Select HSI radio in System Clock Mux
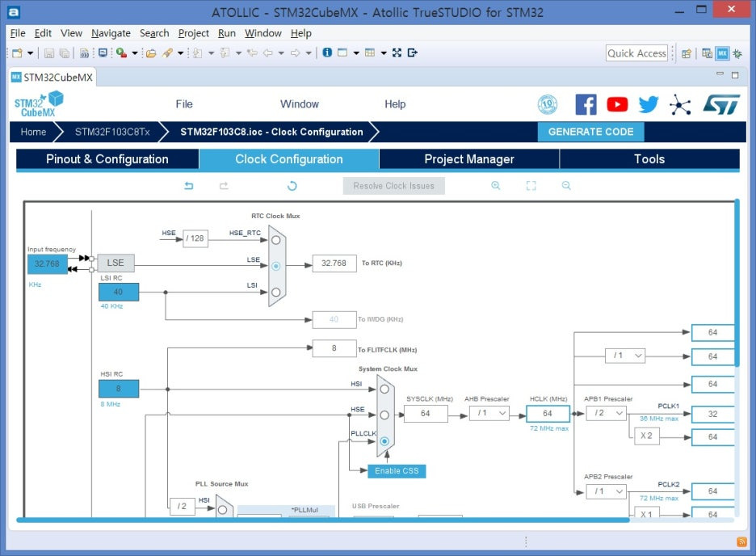 coord(384,390)
